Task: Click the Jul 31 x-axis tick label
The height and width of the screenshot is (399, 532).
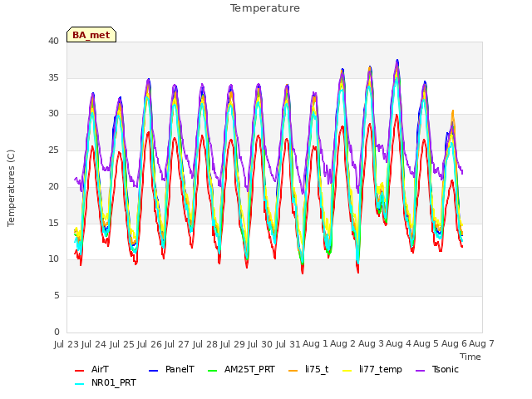Action: click(288, 344)
